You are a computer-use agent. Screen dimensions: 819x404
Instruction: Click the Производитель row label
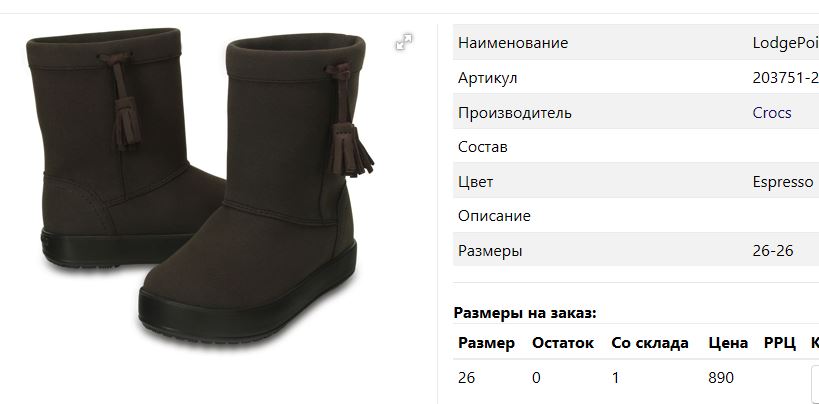coord(514,113)
